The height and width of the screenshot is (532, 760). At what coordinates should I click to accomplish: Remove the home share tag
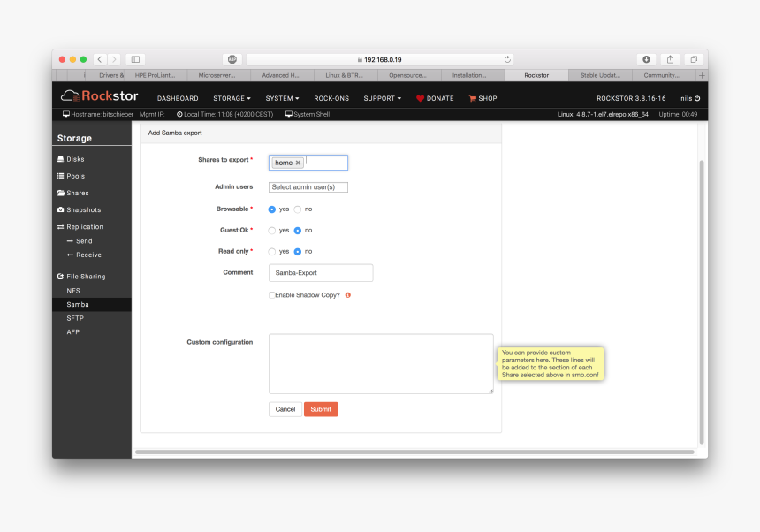(x=298, y=163)
